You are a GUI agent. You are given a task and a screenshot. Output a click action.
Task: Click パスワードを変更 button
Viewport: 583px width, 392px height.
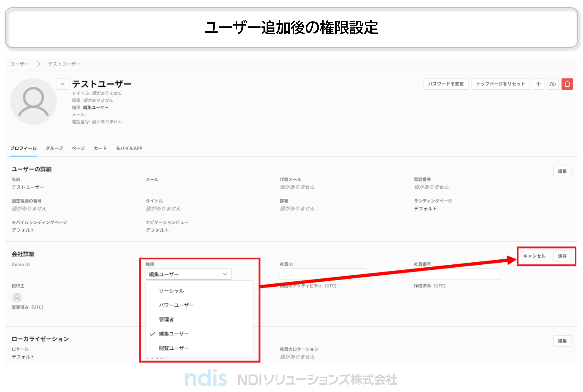446,84
